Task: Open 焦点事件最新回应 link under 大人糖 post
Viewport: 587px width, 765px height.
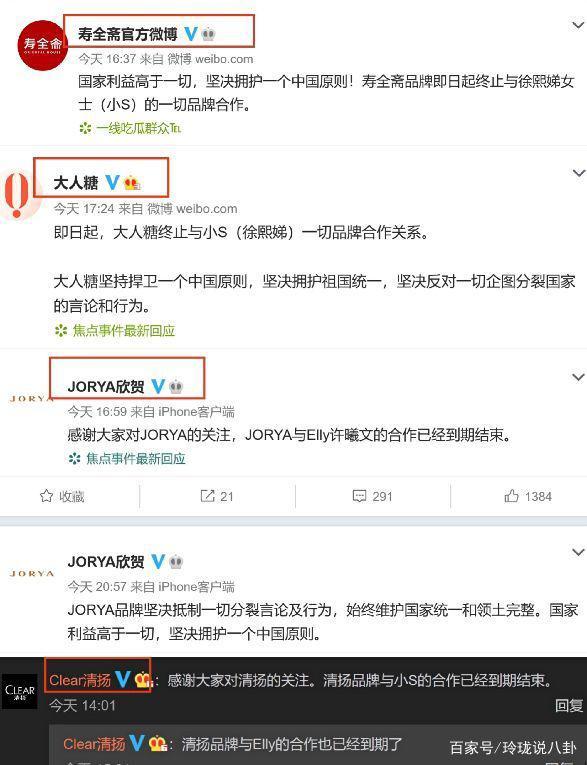Action: [124, 331]
